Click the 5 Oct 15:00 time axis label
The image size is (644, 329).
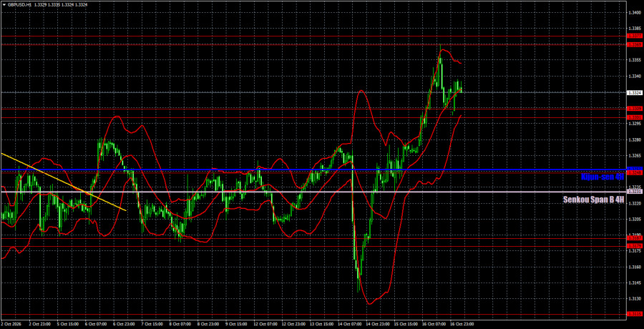tap(68, 324)
